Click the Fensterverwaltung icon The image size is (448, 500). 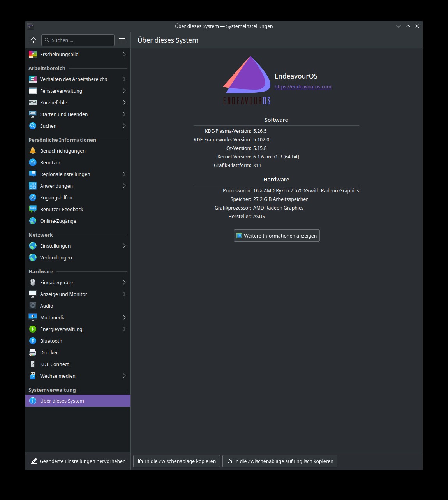[x=33, y=91]
